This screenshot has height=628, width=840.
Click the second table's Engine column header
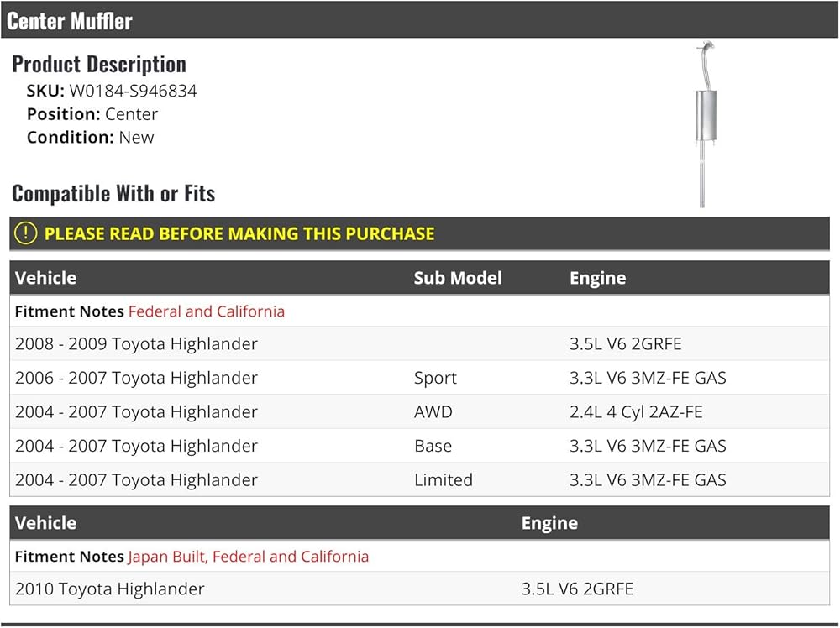coord(549,523)
